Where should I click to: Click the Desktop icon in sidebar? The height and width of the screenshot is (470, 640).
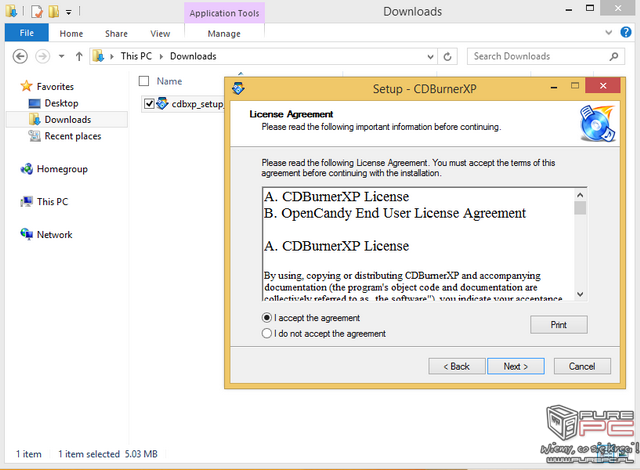coord(34,104)
